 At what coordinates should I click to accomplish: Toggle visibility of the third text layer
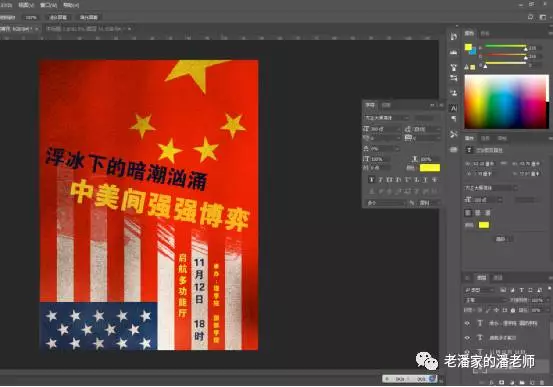(467, 351)
